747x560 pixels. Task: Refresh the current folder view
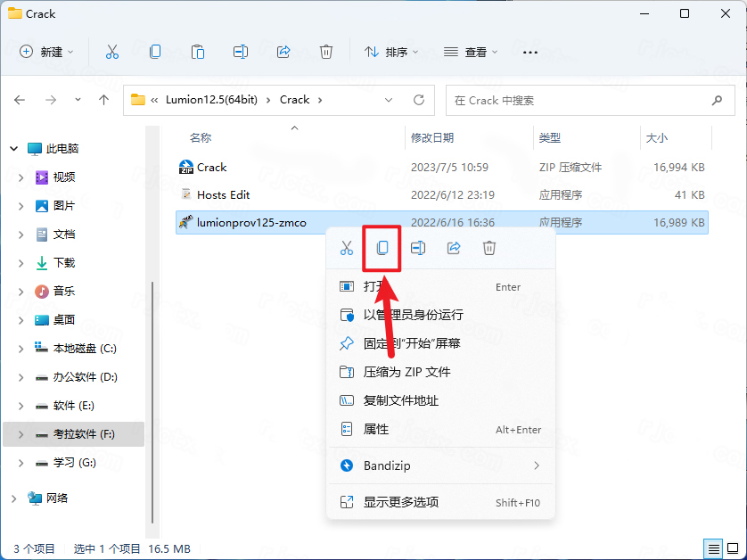click(419, 100)
